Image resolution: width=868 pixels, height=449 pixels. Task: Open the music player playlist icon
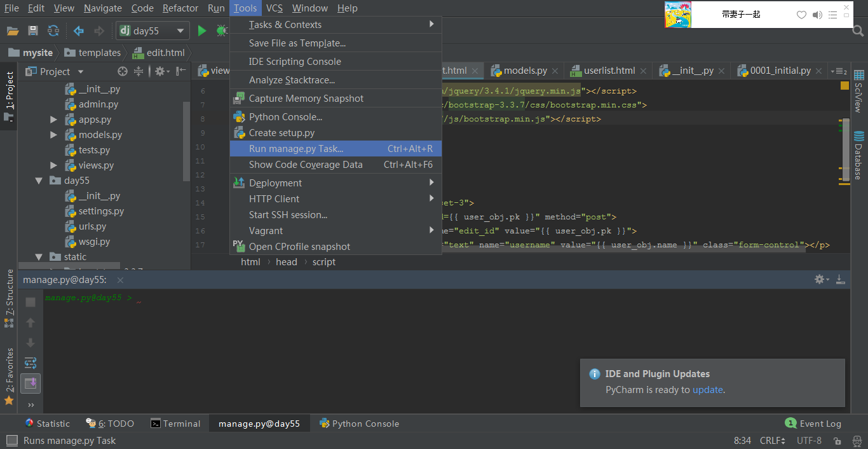click(834, 15)
